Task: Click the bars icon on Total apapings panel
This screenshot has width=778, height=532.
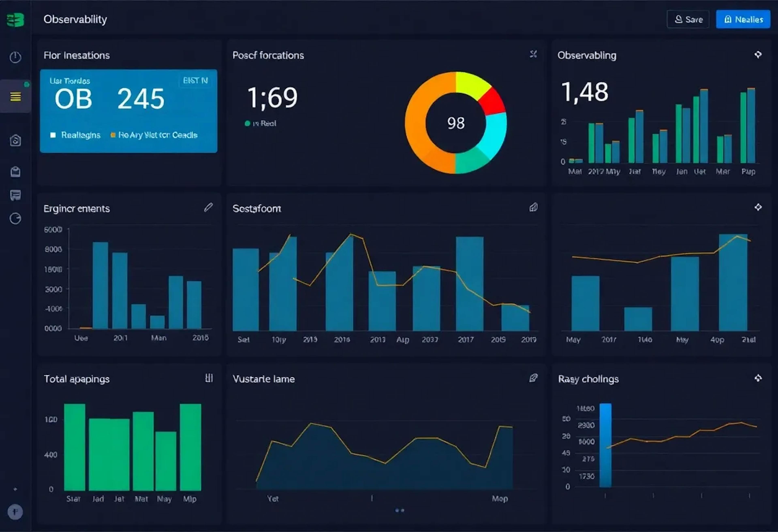Action: coord(209,378)
